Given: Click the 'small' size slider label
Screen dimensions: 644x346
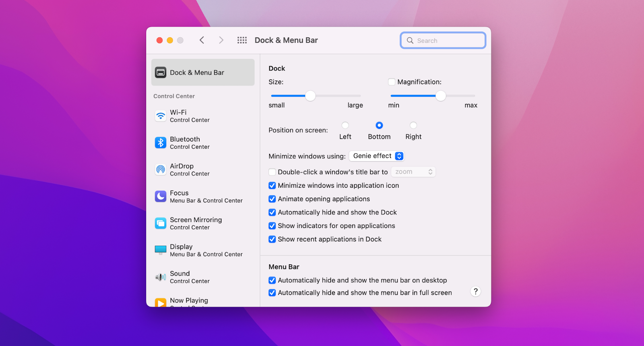Looking at the screenshot, I should tap(277, 105).
